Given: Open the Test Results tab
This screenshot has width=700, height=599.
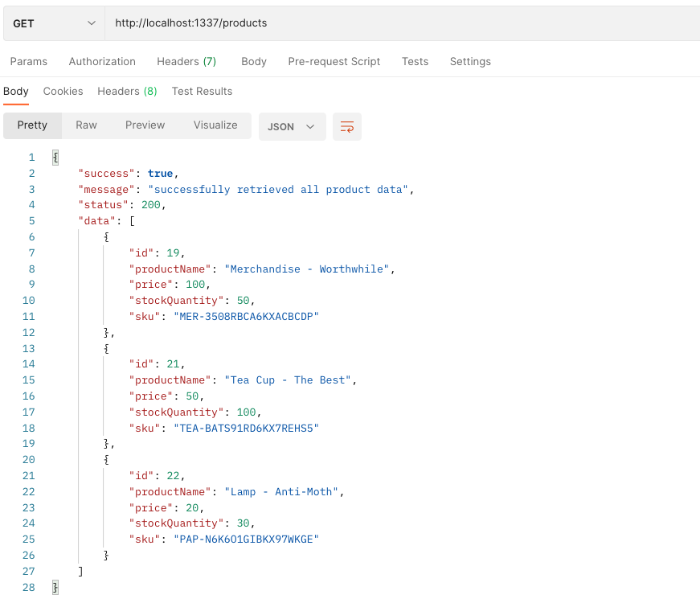Looking at the screenshot, I should click(202, 91).
